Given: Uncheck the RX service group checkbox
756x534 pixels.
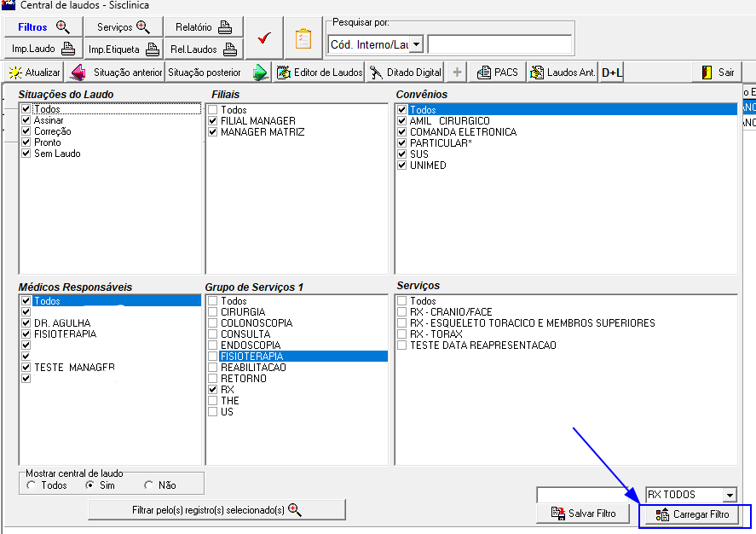Looking at the screenshot, I should 213,390.
